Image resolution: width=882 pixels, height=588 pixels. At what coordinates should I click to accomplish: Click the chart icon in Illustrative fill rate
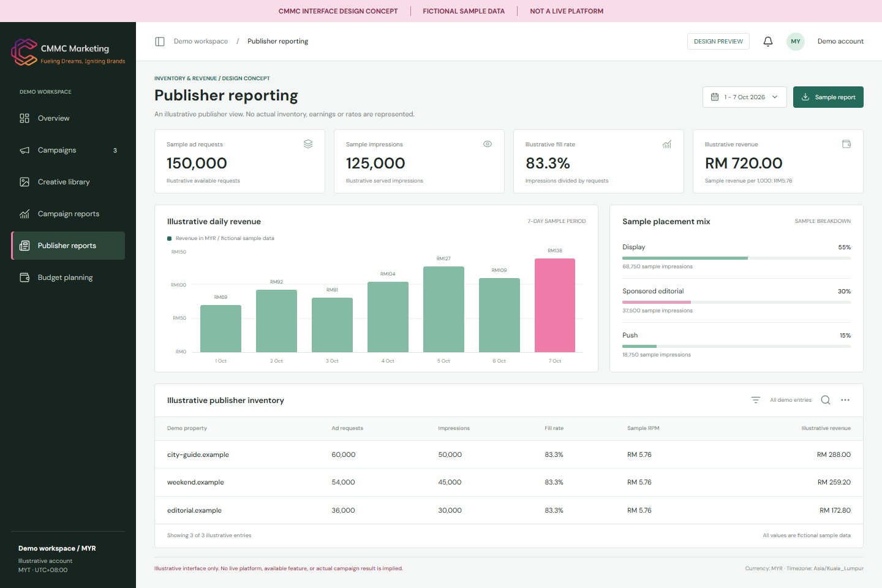pyautogui.click(x=667, y=144)
